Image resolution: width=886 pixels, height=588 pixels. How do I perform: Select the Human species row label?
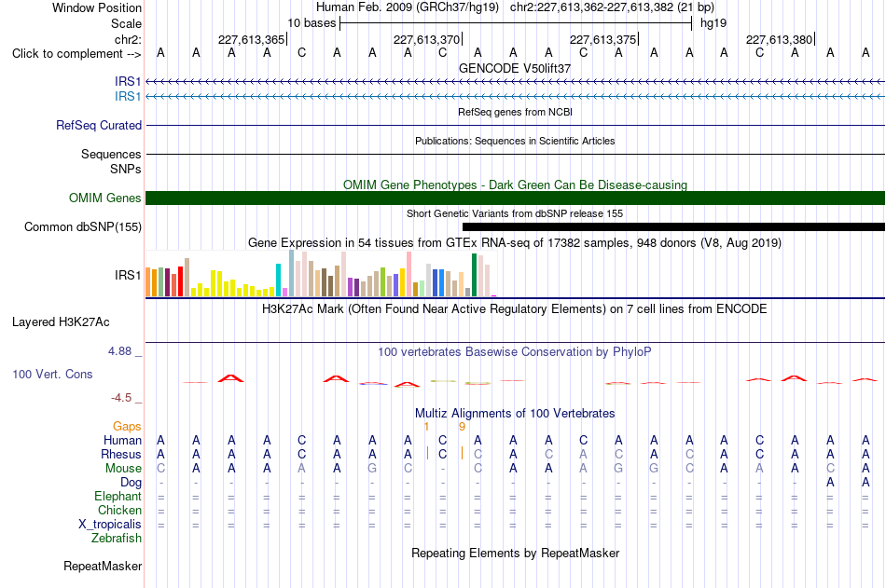click(122, 440)
